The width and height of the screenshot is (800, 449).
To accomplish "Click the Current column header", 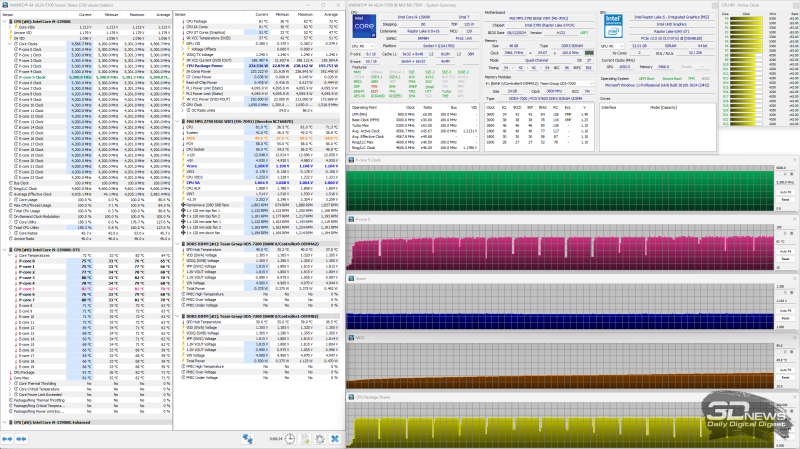I will [85, 17].
